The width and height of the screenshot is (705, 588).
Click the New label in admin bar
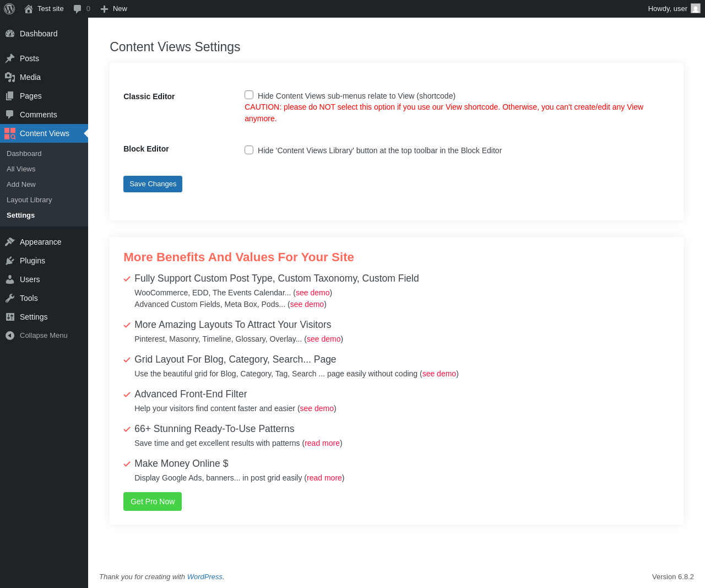[120, 9]
